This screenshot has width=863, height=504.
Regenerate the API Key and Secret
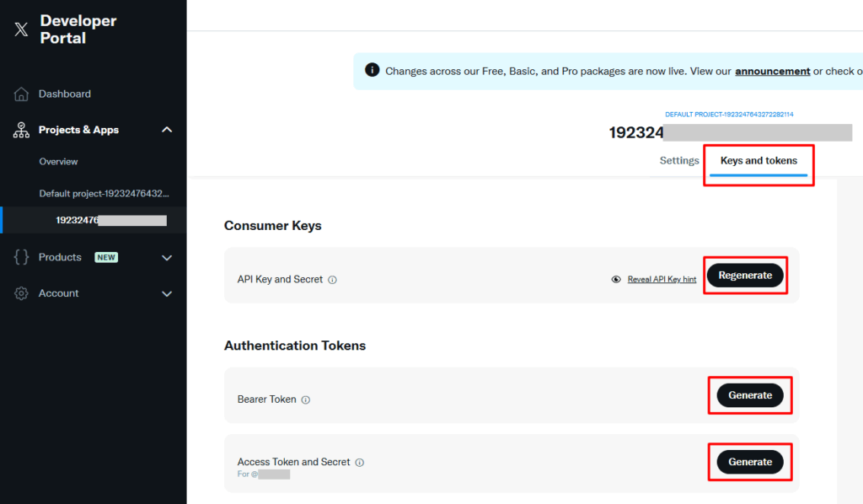(745, 275)
